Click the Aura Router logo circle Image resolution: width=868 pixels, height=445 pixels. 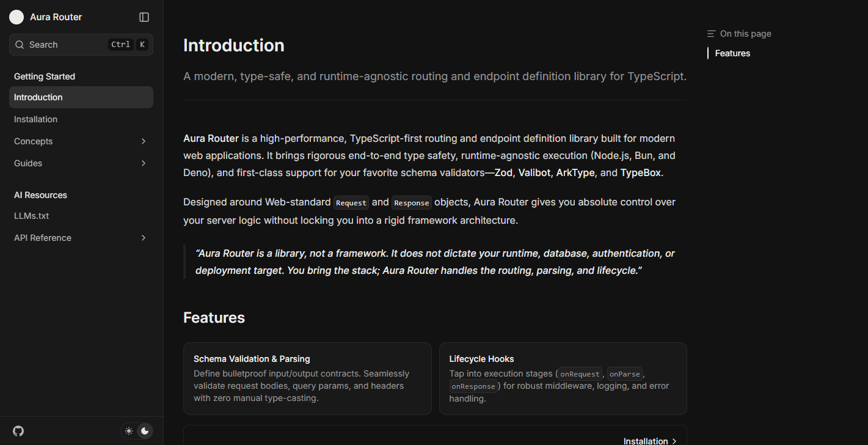tap(16, 17)
